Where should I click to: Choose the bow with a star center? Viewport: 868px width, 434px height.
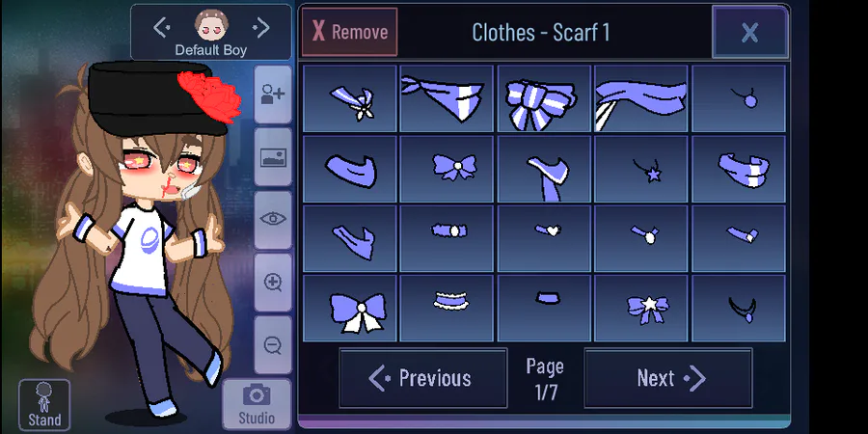tap(641, 309)
